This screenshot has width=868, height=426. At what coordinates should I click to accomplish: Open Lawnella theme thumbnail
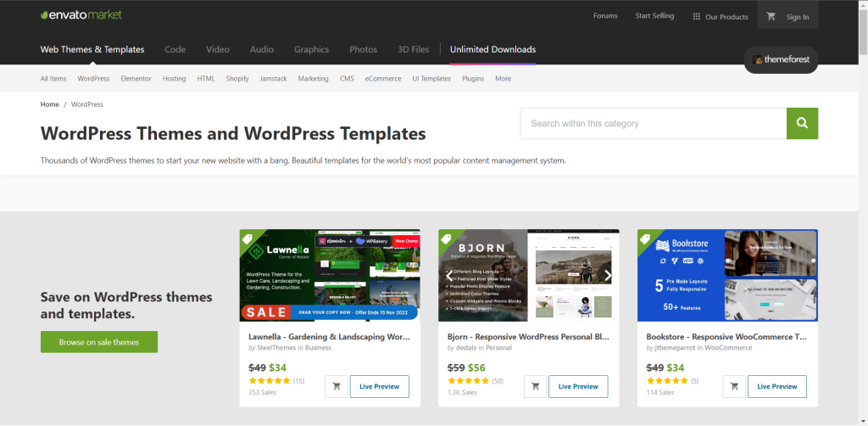[330, 275]
